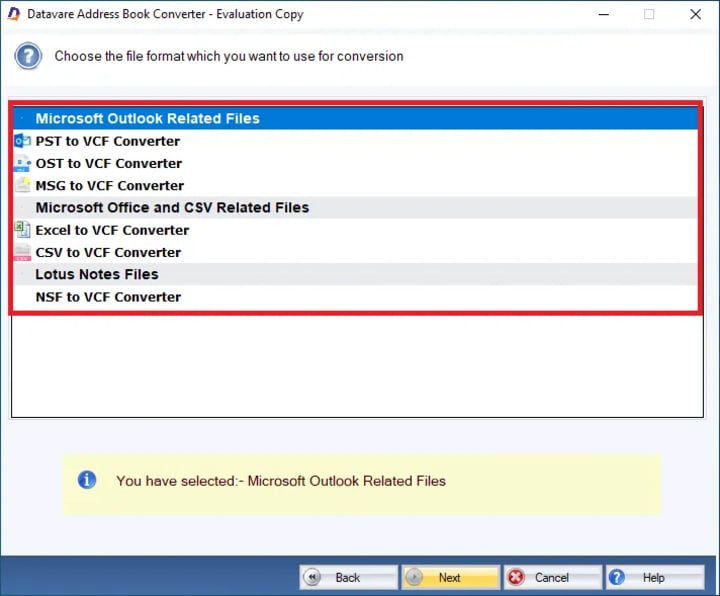The width and height of the screenshot is (720, 596).
Task: Click the red X icon on Cancel
Action: (x=516, y=577)
